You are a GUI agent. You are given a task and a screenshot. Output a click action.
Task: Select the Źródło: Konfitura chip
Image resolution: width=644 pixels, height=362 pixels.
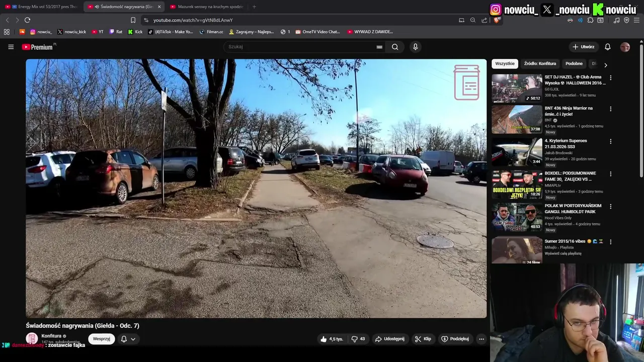coord(540,64)
